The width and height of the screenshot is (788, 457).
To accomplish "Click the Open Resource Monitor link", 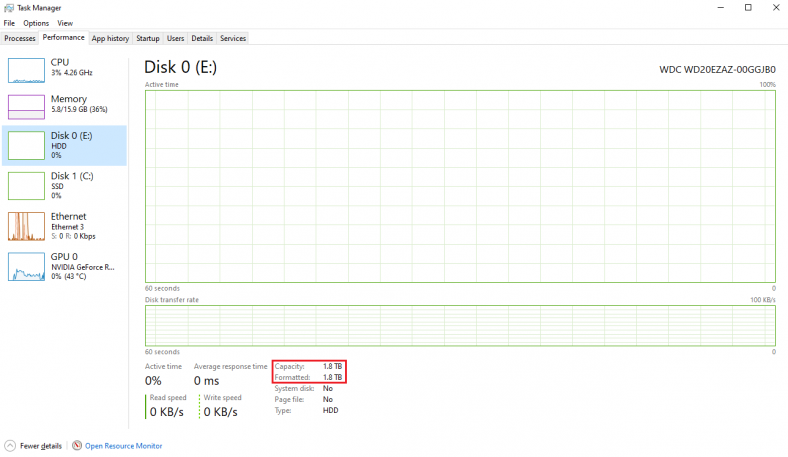I will pos(123,446).
